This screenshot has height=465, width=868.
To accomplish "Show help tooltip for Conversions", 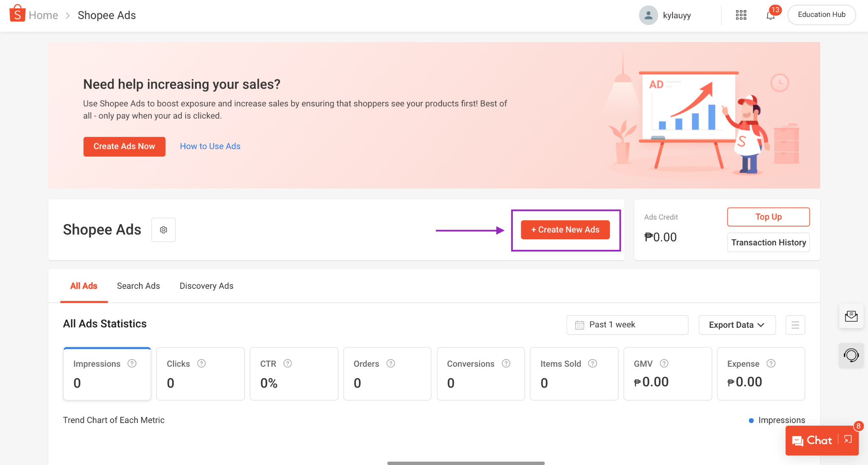I will [x=506, y=363].
